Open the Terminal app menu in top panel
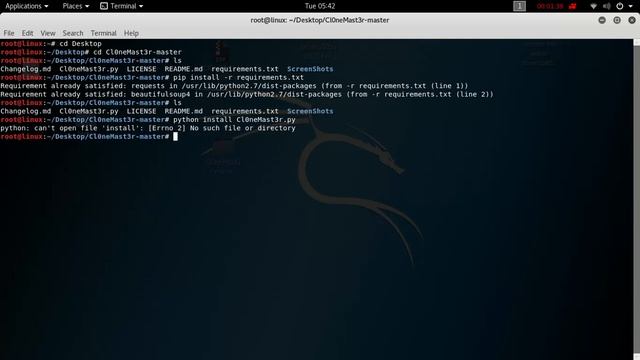The image size is (640, 360). [x=122, y=6]
